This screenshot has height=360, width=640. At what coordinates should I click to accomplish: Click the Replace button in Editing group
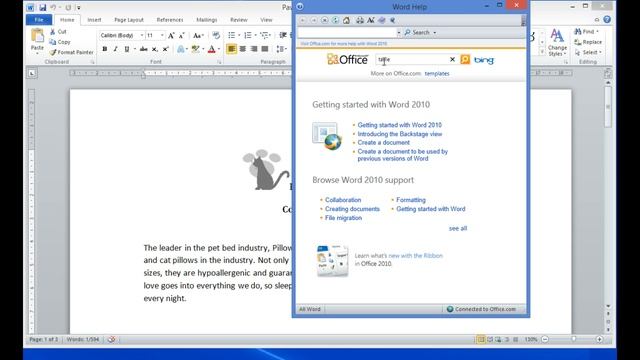coord(588,42)
